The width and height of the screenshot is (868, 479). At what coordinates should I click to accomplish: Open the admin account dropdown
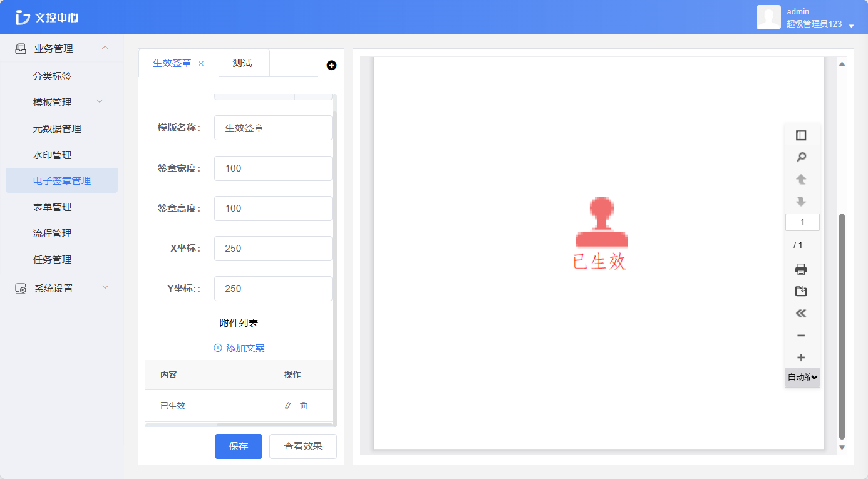[x=808, y=17]
